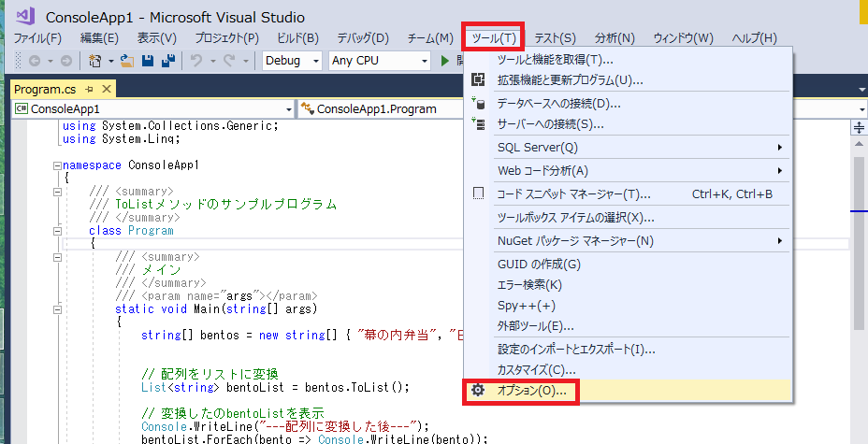Open the ウィンドウ(W) menu
Viewport: 868px width, 444px height.
click(x=684, y=38)
